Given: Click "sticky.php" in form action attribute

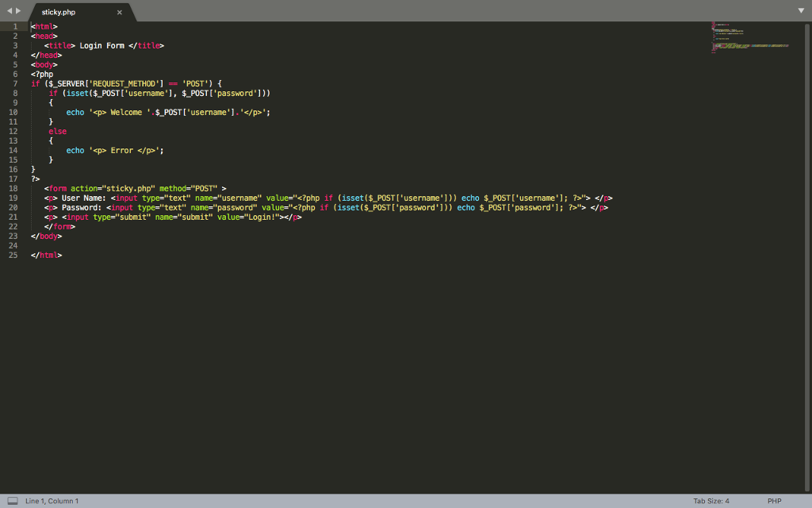Looking at the screenshot, I should click(130, 188).
